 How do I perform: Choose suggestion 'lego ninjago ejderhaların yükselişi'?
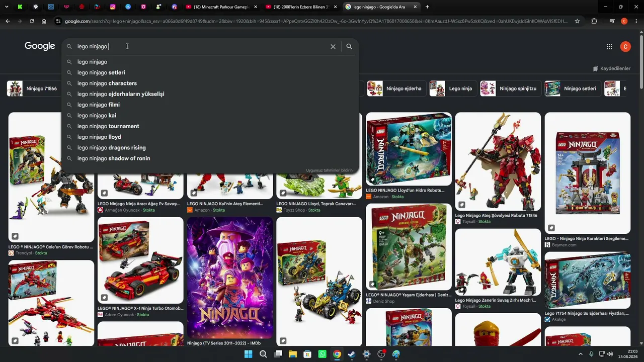point(210,94)
